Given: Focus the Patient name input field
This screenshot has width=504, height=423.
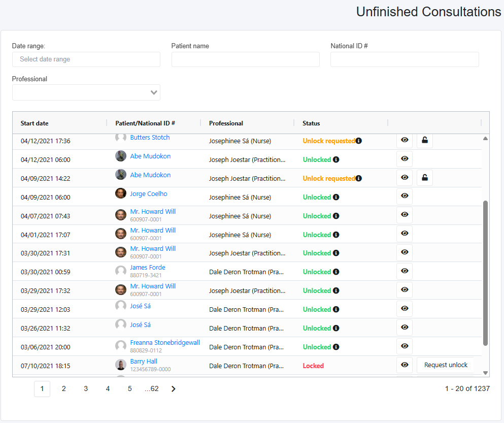Looking at the screenshot, I should click(245, 59).
